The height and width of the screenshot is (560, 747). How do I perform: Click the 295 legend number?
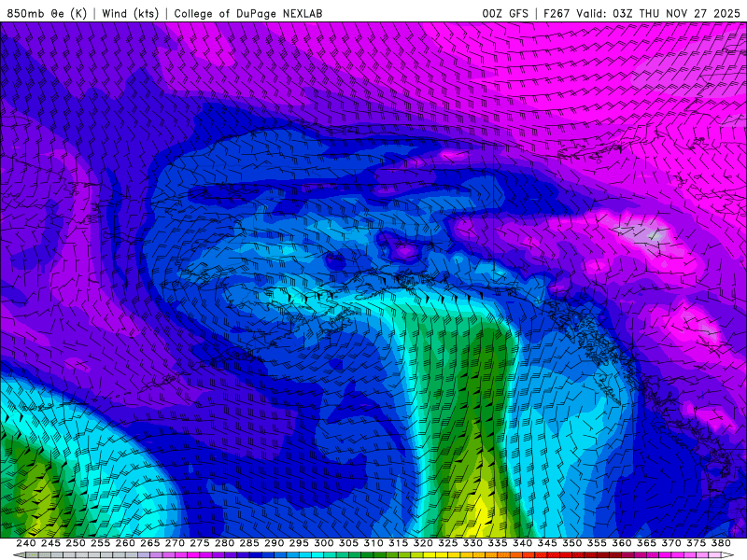point(299,543)
